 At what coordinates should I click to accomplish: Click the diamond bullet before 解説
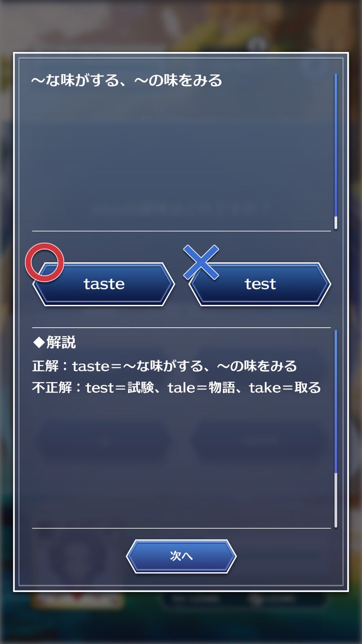pos(38,343)
